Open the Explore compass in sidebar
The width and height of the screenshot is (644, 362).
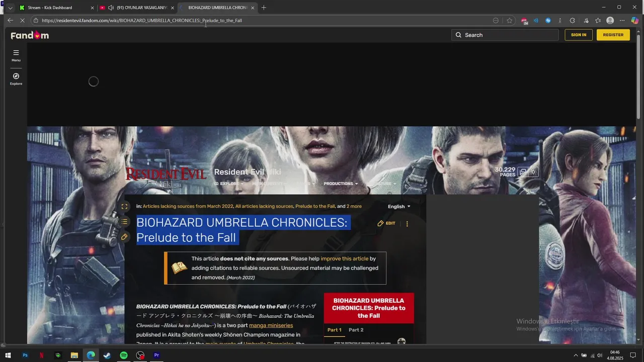click(x=16, y=79)
